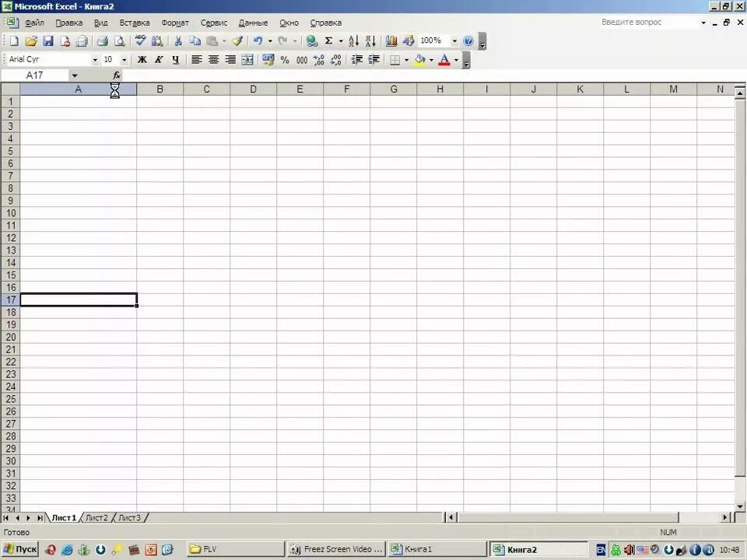Align cell text right
This screenshot has height=560, width=747.
230,60
